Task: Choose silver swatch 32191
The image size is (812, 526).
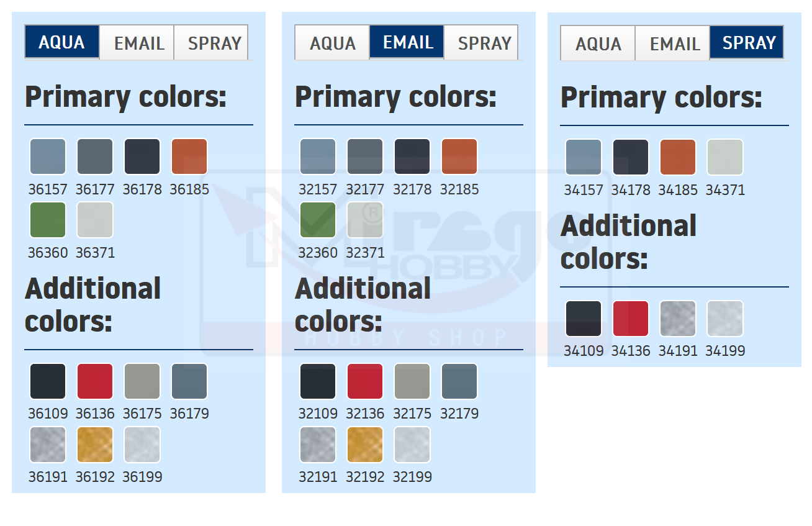Action: [x=318, y=445]
